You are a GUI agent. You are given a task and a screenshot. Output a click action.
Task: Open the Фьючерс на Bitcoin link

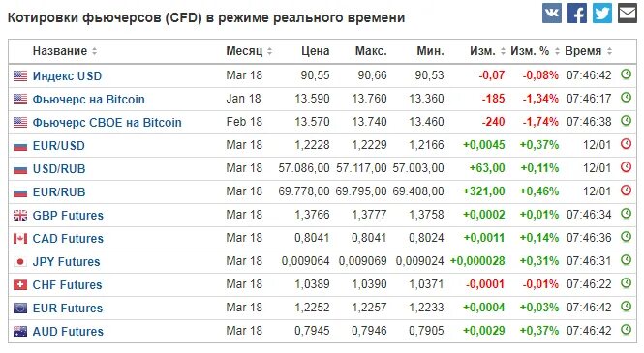point(89,100)
